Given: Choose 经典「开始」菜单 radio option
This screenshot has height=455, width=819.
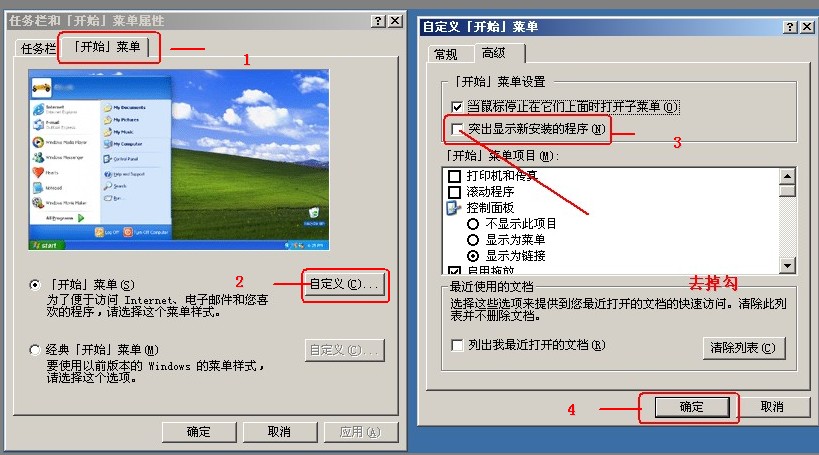Looking at the screenshot, I should point(35,349).
